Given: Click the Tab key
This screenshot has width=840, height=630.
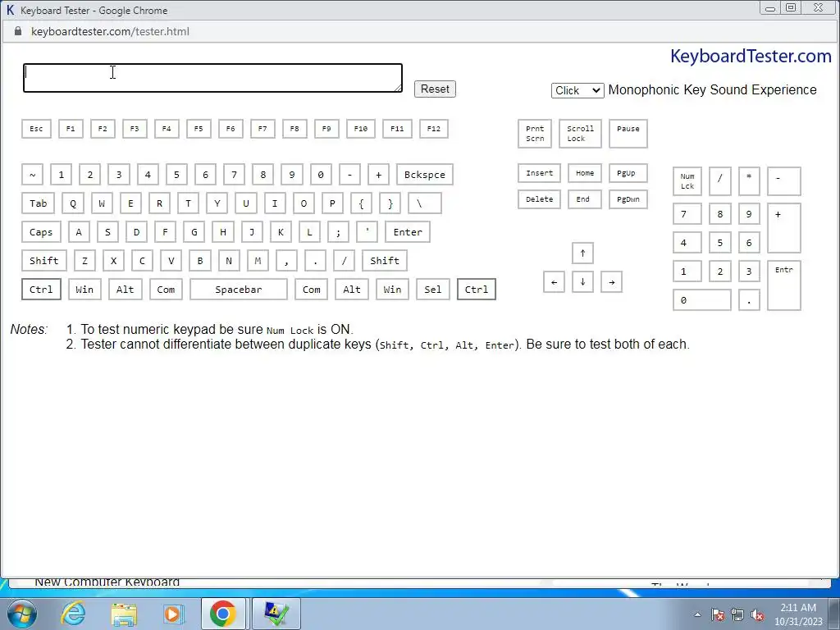Looking at the screenshot, I should tap(38, 203).
